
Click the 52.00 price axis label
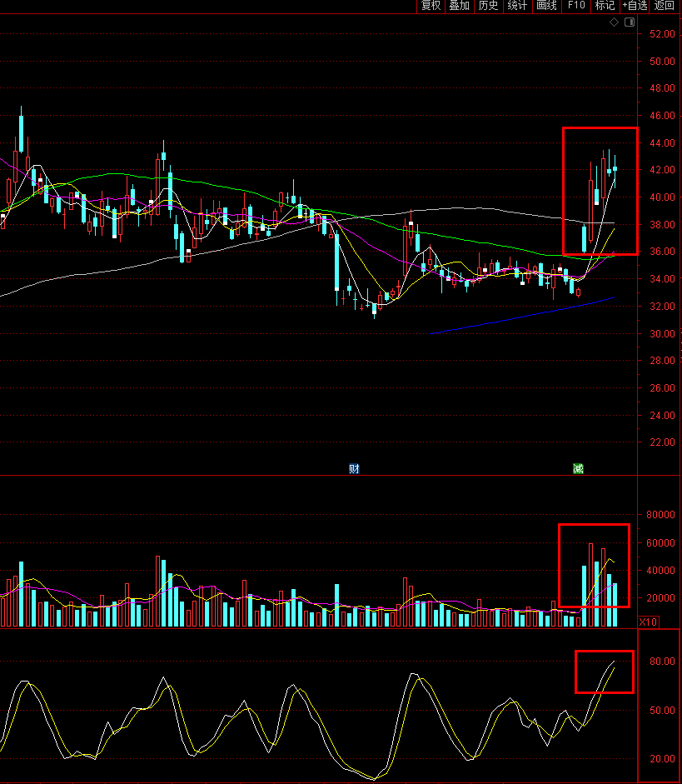[662, 34]
